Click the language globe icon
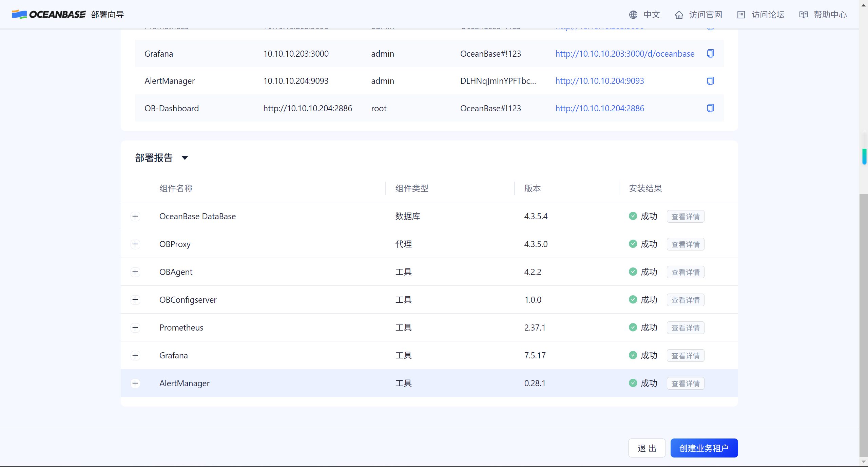868x467 pixels. [633, 15]
